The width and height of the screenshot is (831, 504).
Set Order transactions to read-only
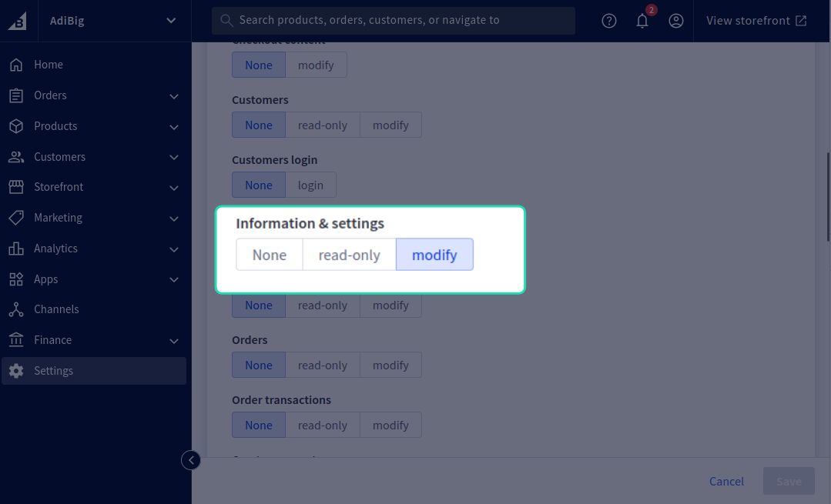(322, 425)
